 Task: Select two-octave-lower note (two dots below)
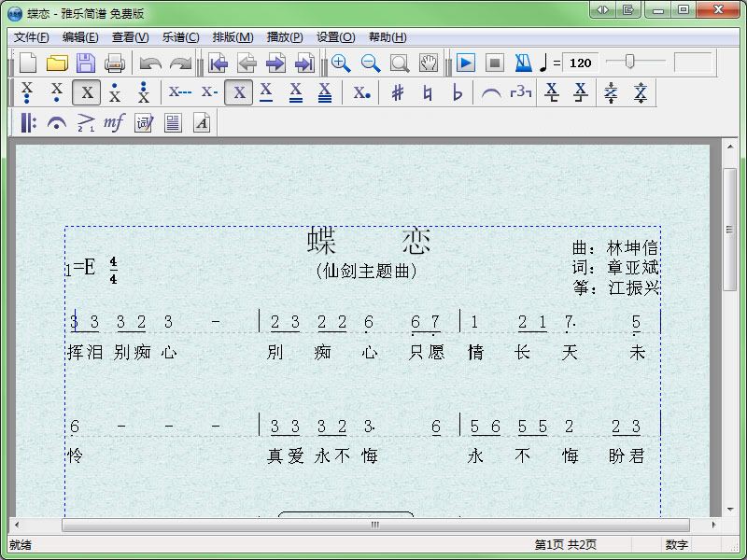[x=27, y=92]
